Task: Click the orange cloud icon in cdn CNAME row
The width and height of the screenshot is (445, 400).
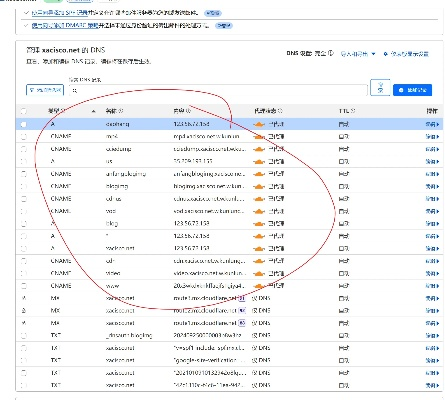Action: [259, 261]
